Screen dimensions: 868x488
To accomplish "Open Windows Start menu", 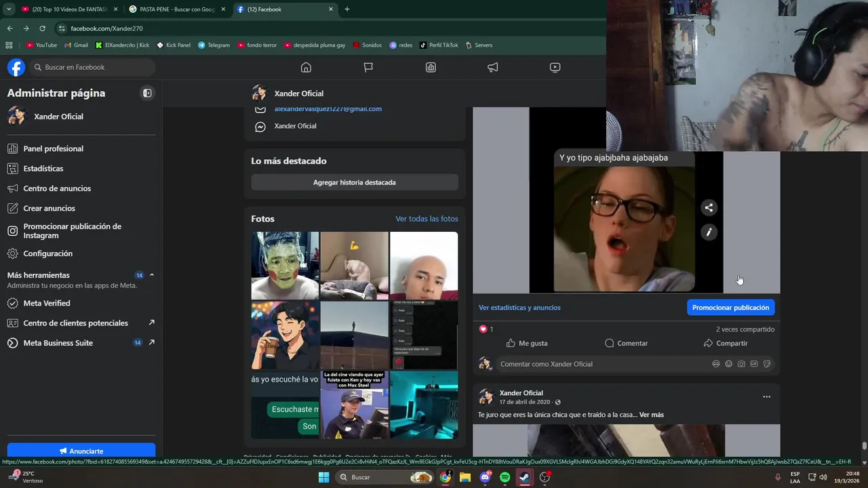I will 323,477.
